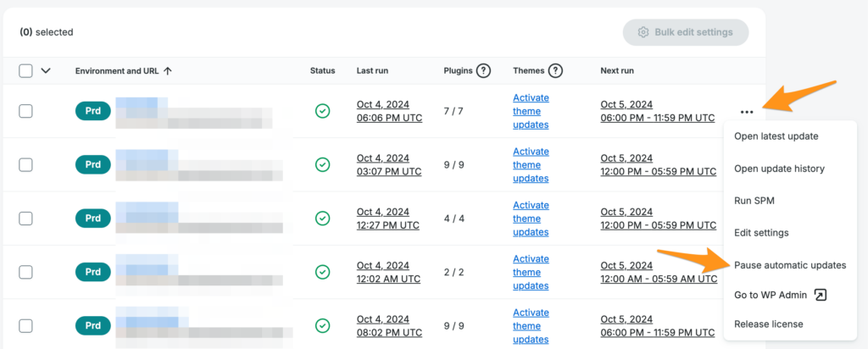The width and height of the screenshot is (868, 349).
Task: Click green status checkmark for 4 / 4 row
Action: point(322,219)
